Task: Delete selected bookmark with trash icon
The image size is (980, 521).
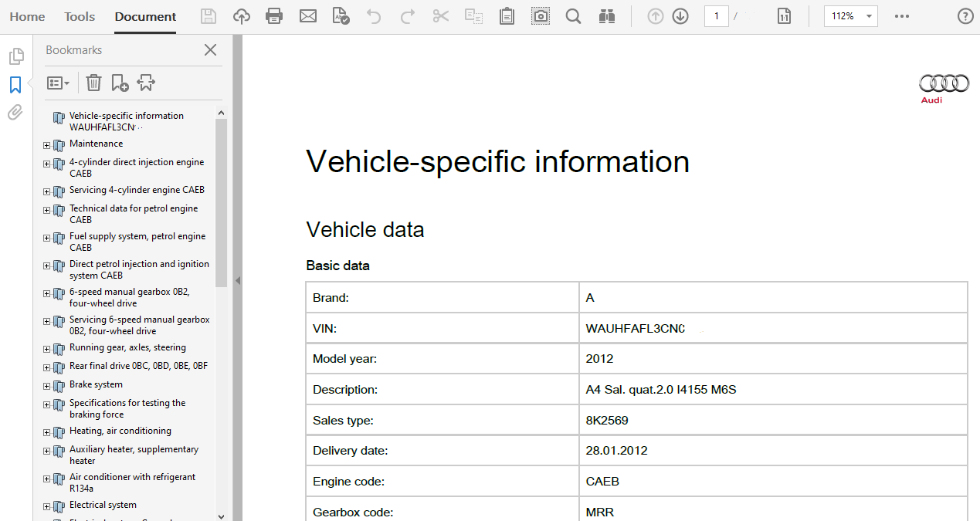Action: pyautogui.click(x=93, y=83)
